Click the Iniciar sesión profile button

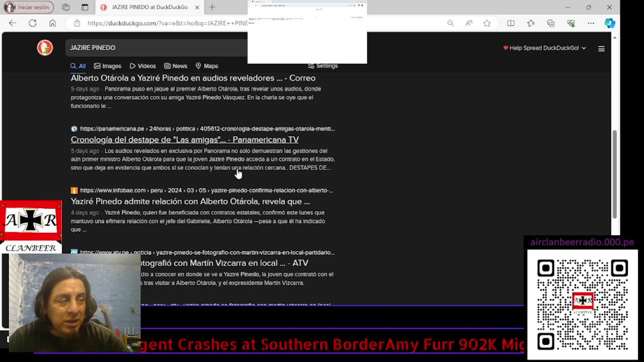28,7
